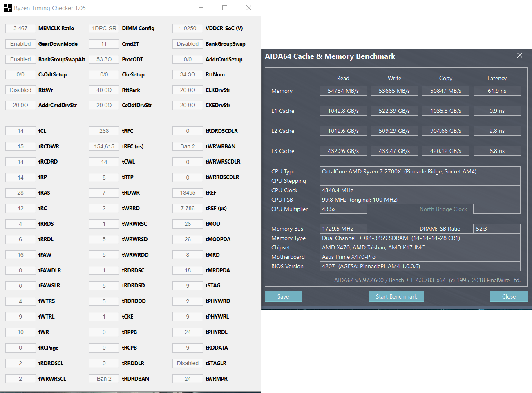Click the tRTP value 8

pyautogui.click(x=104, y=177)
